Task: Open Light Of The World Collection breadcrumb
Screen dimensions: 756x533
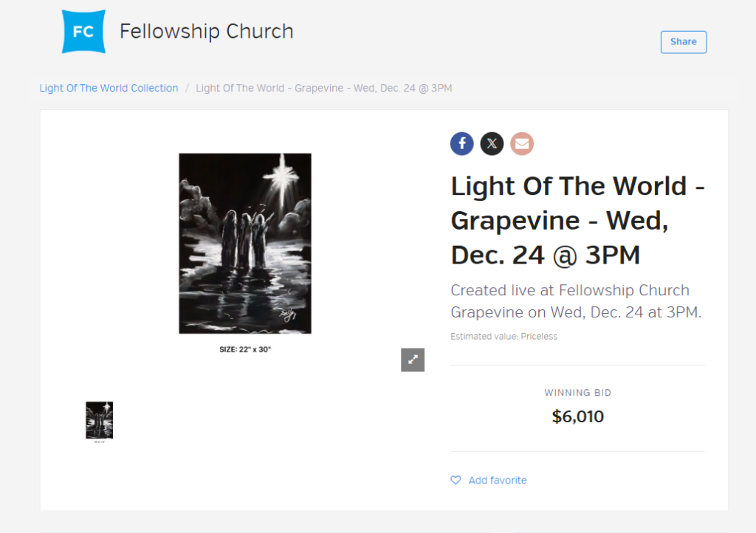Action: (x=109, y=89)
